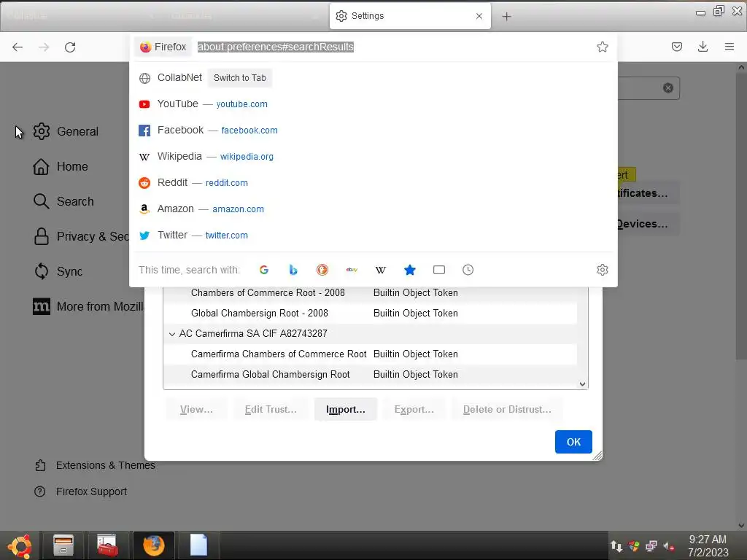Click the clock showing 9:27 AM
Screen dimensions: 747x560
708,540
